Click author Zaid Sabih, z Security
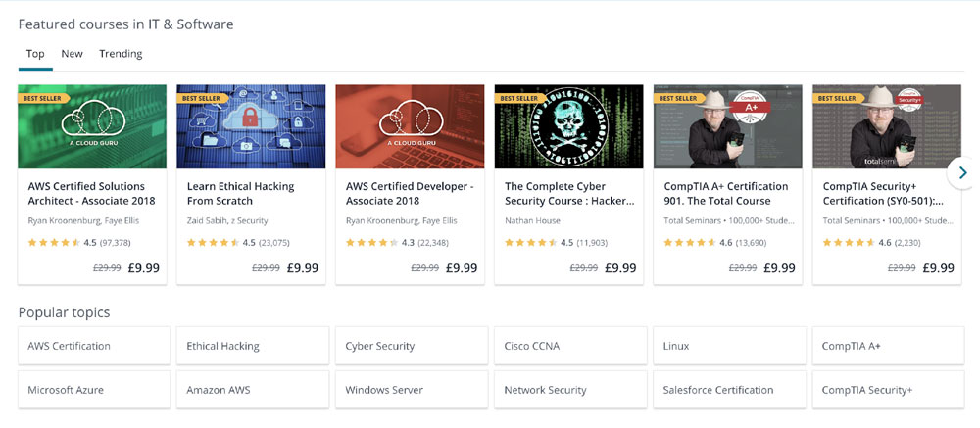Viewport: 980px width, 428px height. (x=227, y=220)
